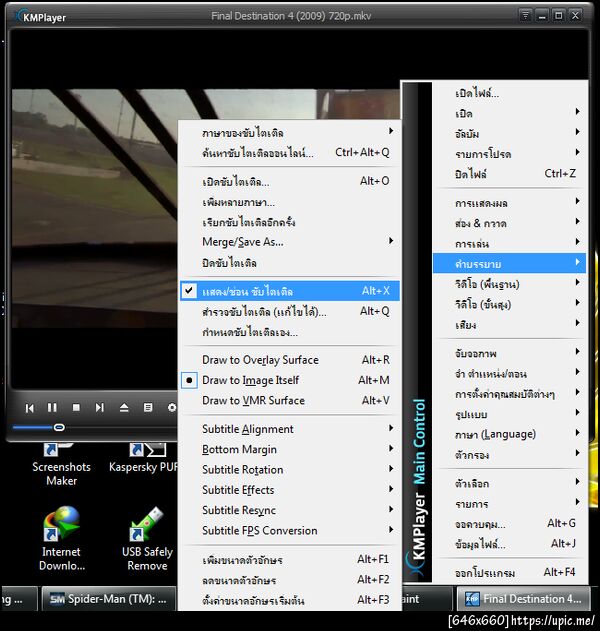Choose the Alt+Q subtitle explorer item

[x=290, y=311]
